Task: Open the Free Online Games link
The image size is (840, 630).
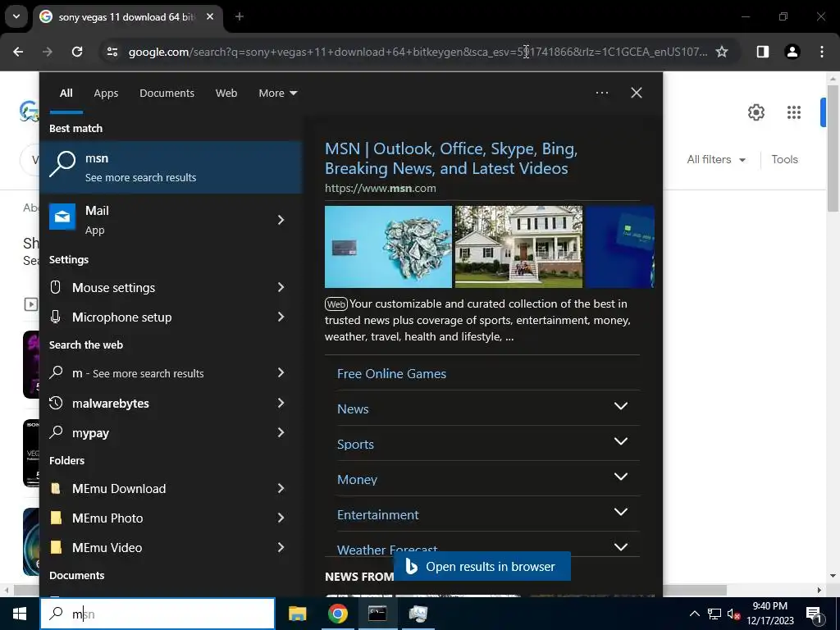Action: 391,373
